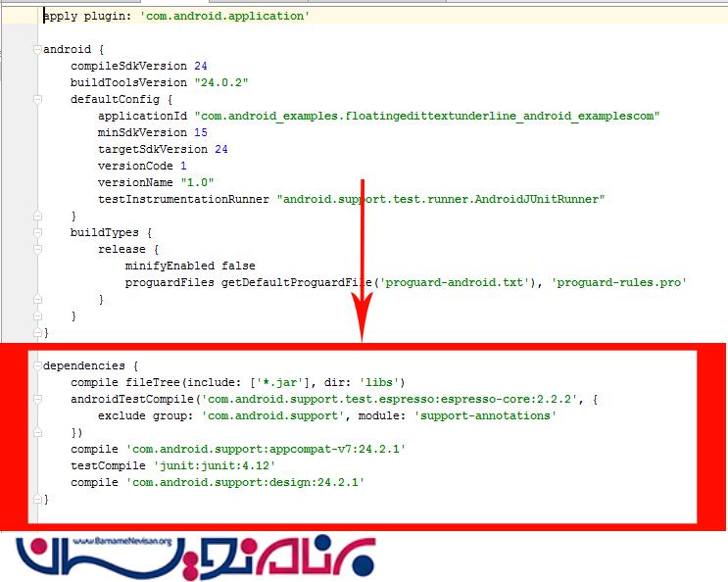Click the 'com.android.application' string
Screen dimensions: 728x582
[x=224, y=17]
